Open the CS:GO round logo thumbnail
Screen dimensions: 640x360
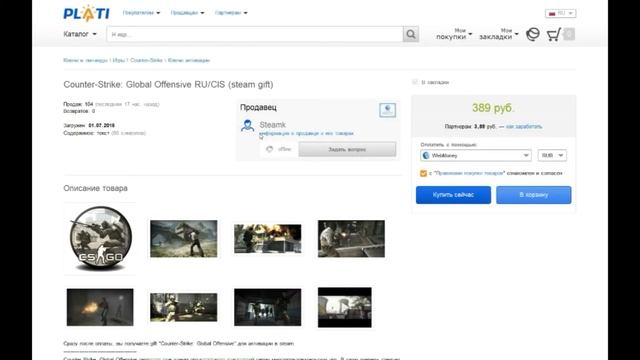point(100,238)
